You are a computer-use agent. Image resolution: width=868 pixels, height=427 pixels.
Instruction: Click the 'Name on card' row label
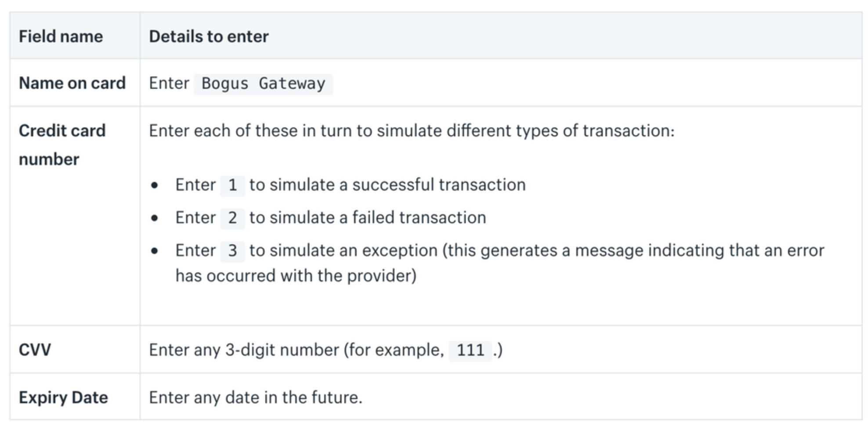[x=72, y=83]
